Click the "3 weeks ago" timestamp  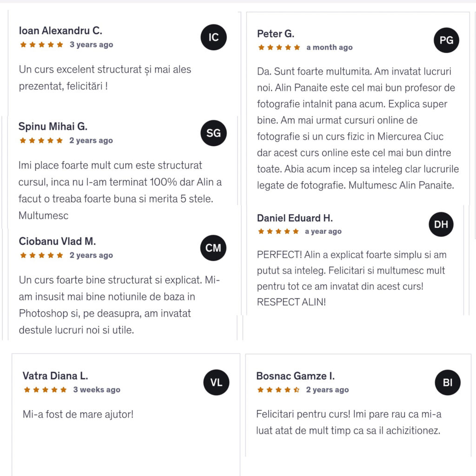click(x=96, y=390)
